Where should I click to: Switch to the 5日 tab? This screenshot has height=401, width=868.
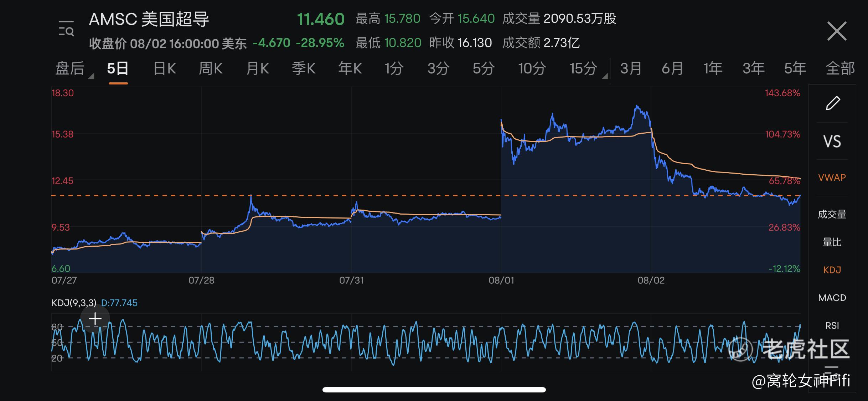pyautogui.click(x=118, y=68)
